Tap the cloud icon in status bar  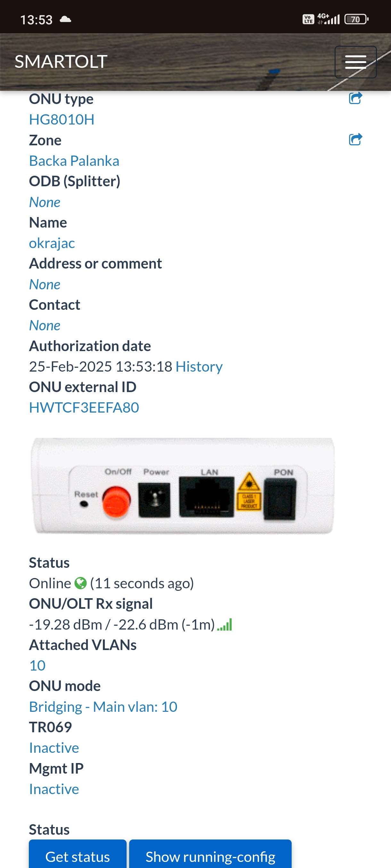pos(65,19)
